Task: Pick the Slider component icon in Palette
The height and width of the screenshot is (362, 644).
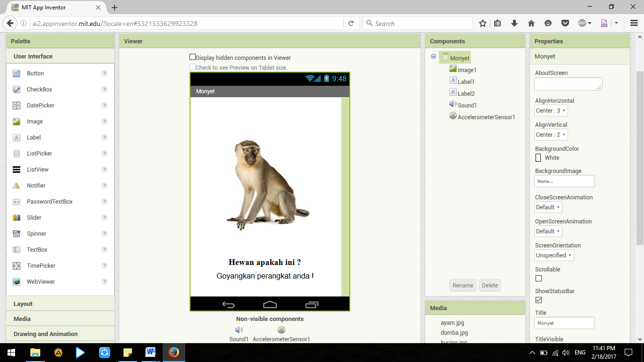Action: click(17, 218)
